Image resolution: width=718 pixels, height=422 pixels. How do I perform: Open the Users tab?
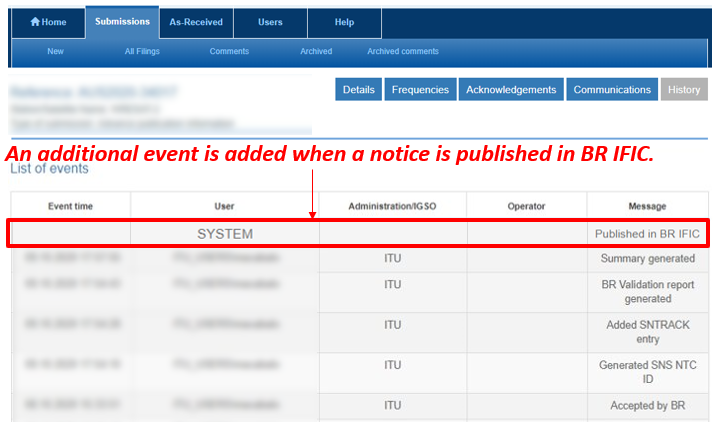tap(269, 22)
